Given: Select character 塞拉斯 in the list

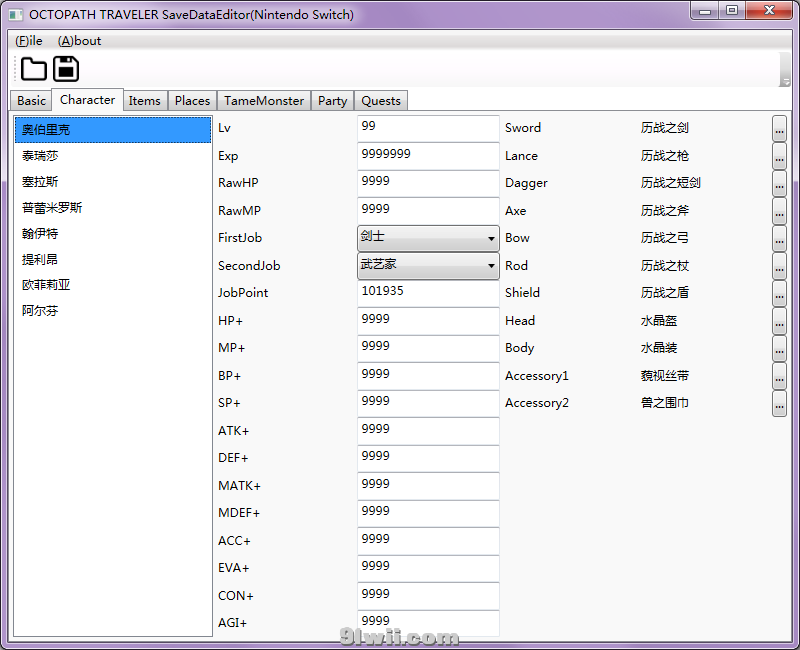Looking at the screenshot, I should pyautogui.click(x=113, y=182).
